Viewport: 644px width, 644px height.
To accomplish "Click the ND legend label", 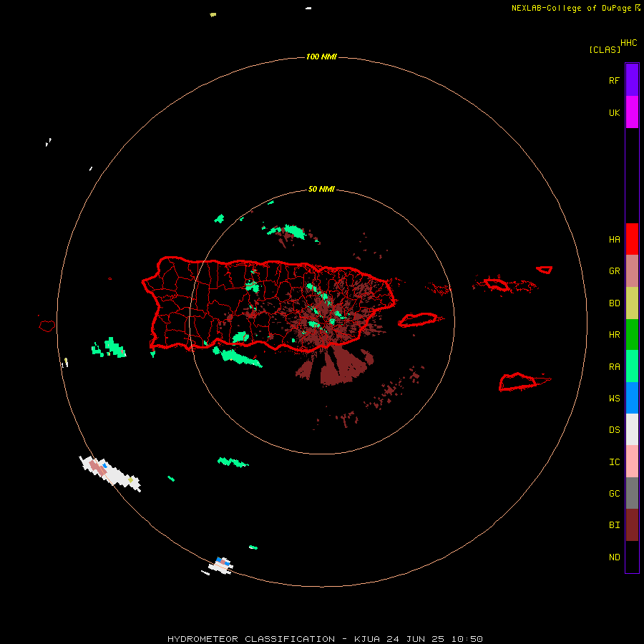I will 614,557.
